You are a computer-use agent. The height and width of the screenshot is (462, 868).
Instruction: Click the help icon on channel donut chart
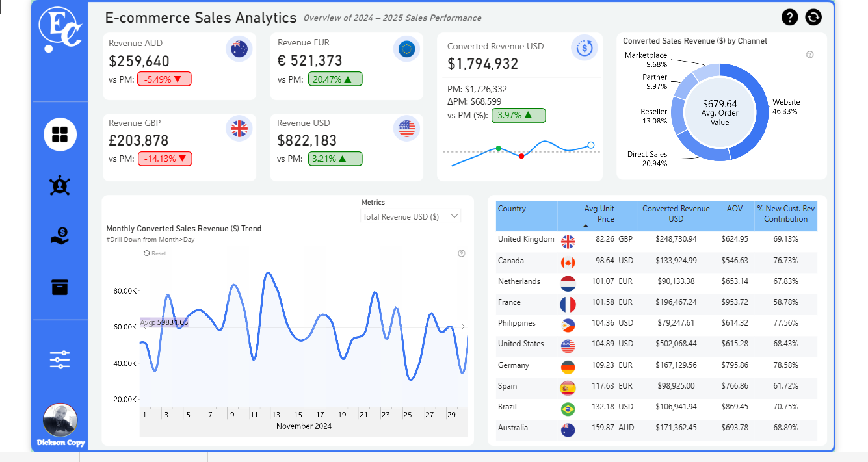coord(810,55)
